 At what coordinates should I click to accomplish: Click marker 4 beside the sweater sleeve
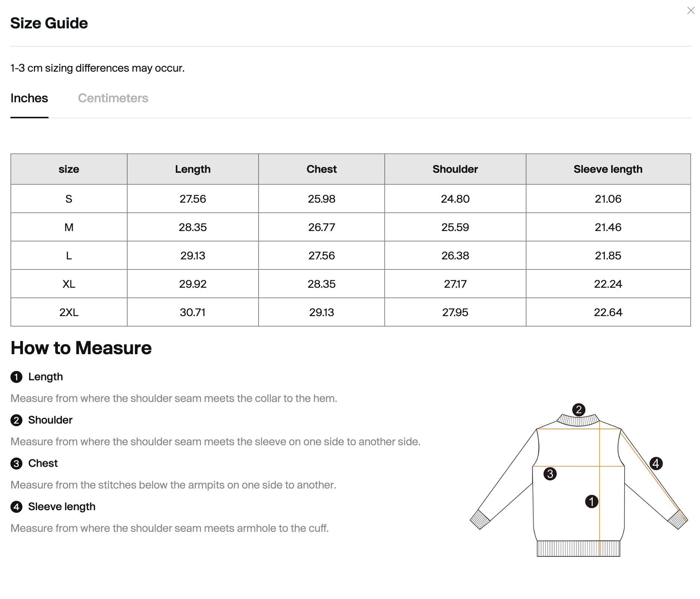click(656, 464)
